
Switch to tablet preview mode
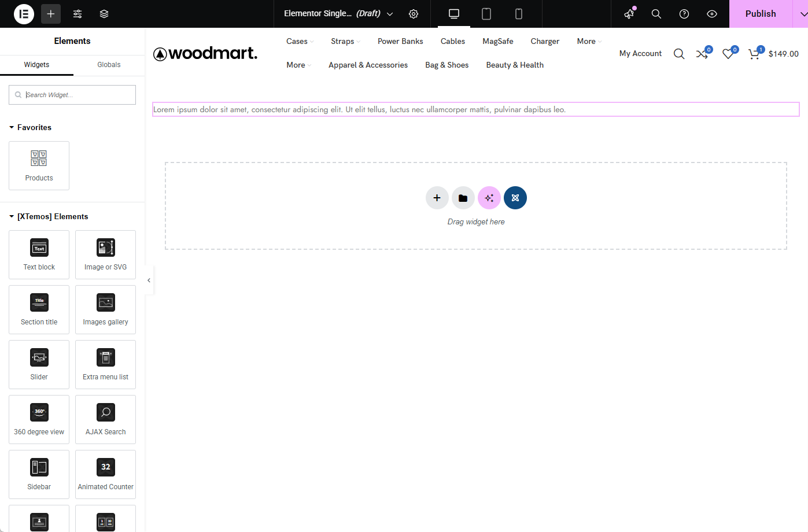click(486, 13)
